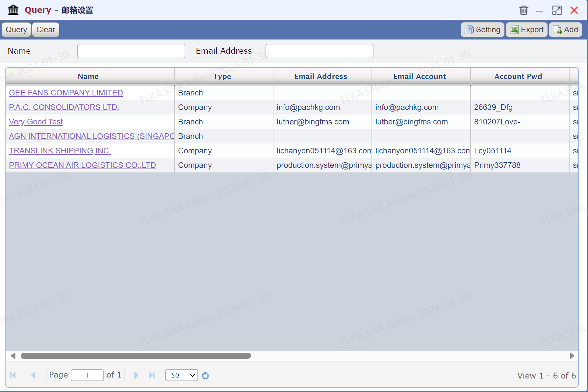Select the production.system Email Account cell
The width and height of the screenshot is (588, 392).
tap(421, 165)
